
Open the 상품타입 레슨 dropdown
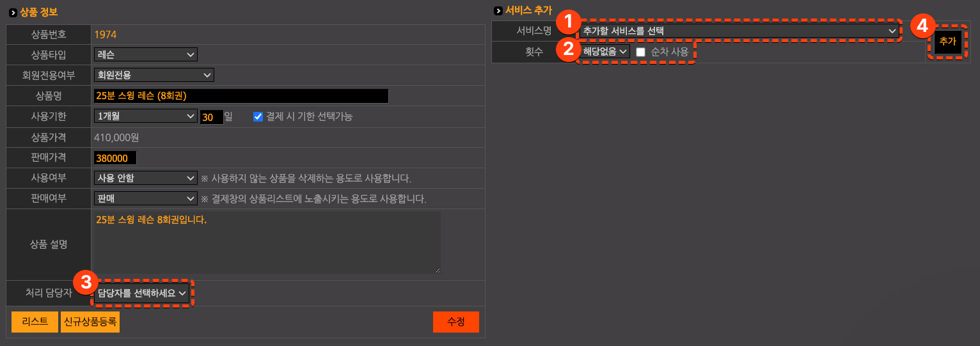(x=146, y=54)
